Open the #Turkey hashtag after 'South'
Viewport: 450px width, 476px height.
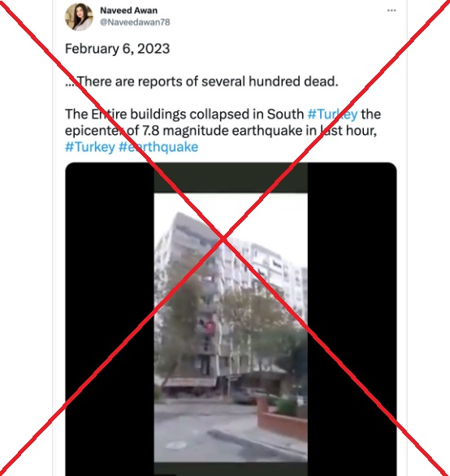(x=332, y=115)
